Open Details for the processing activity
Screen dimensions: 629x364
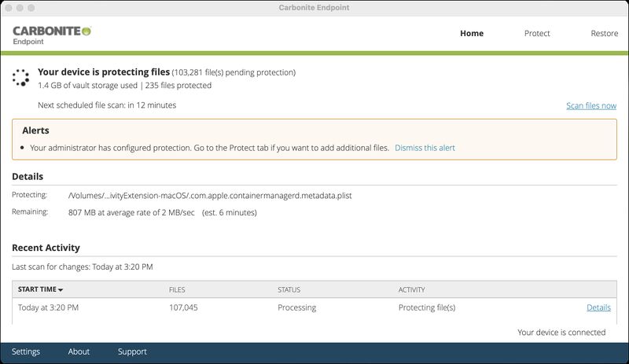click(x=598, y=307)
